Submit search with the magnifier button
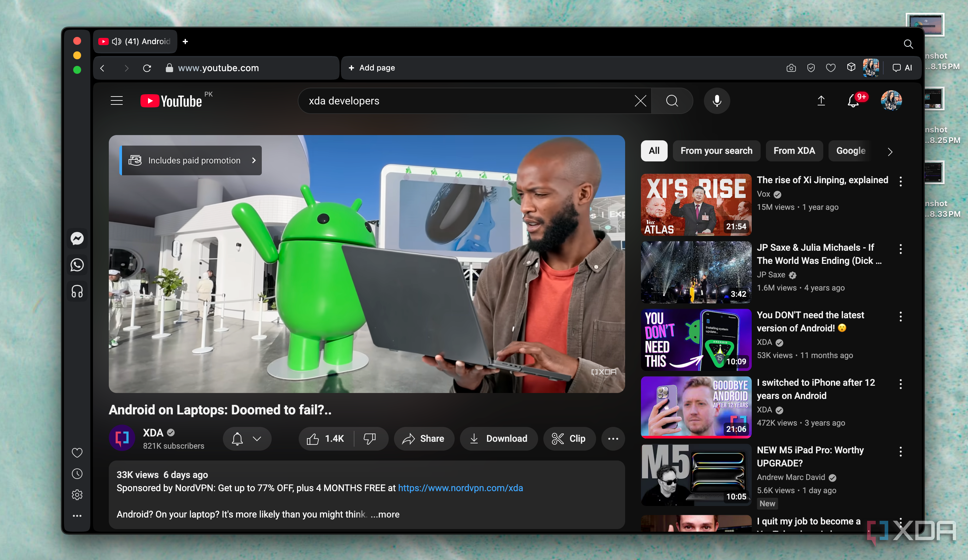Viewport: 968px width, 560px height. point(672,101)
